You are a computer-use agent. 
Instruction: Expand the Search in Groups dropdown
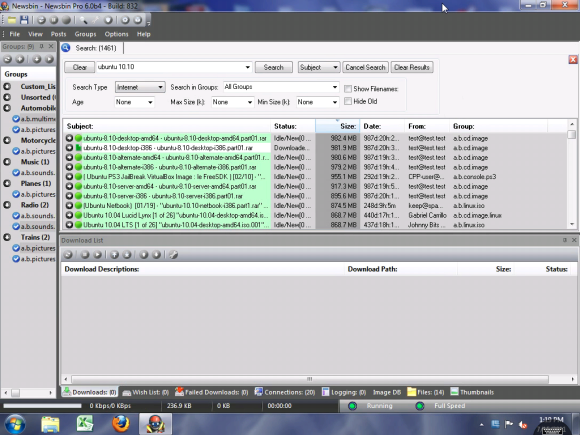point(281,87)
